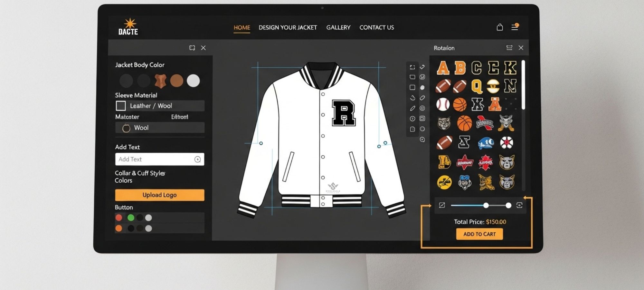Viewport: 644px width, 290px height.
Task: Click the patch panel vertical scrollbar
Action: tap(523, 85)
